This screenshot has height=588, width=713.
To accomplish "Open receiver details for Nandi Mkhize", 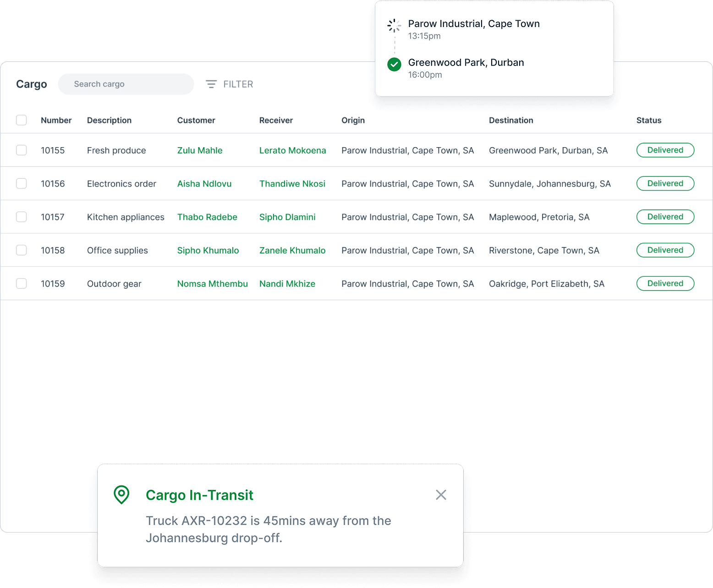I will pos(287,283).
